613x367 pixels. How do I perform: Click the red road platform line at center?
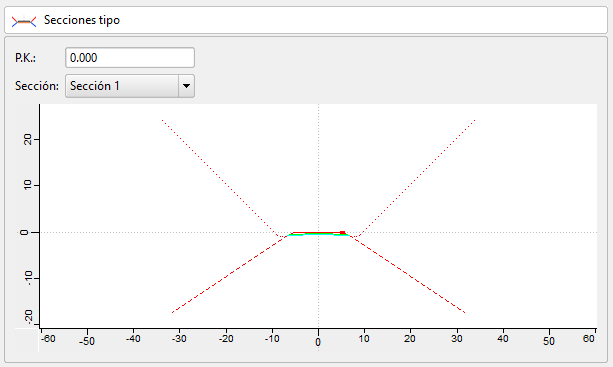pyautogui.click(x=317, y=233)
